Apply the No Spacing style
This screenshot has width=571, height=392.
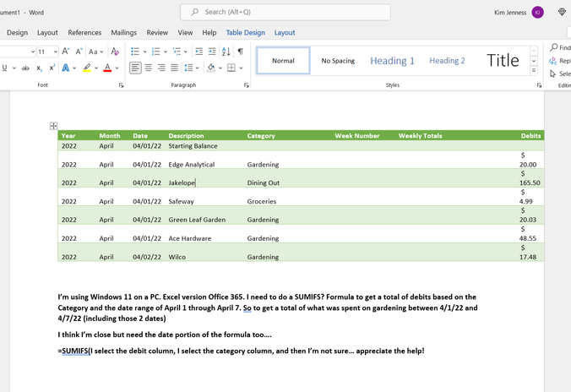338,61
